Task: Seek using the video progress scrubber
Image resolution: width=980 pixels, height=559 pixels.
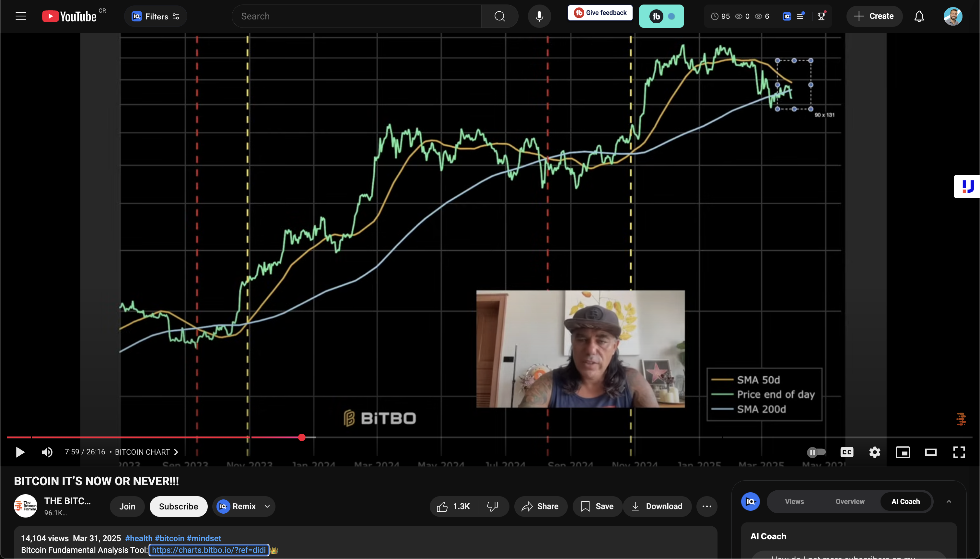Action: click(302, 437)
